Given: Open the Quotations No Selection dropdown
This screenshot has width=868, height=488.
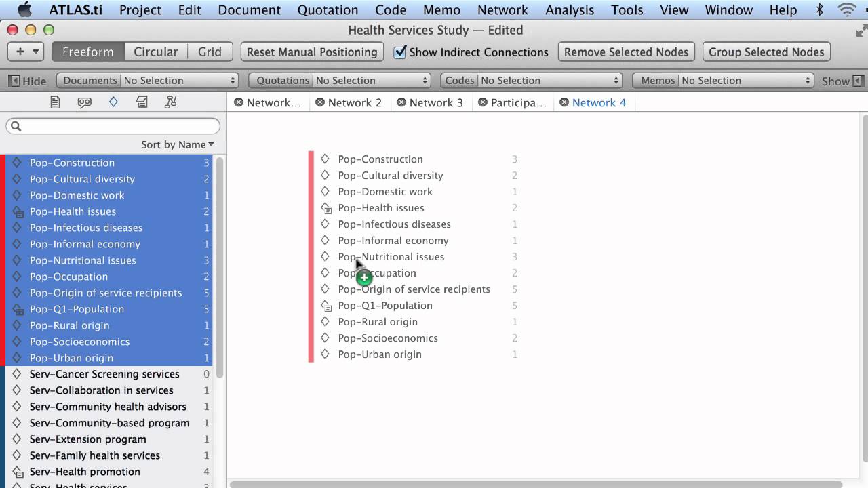Looking at the screenshot, I should coord(340,80).
